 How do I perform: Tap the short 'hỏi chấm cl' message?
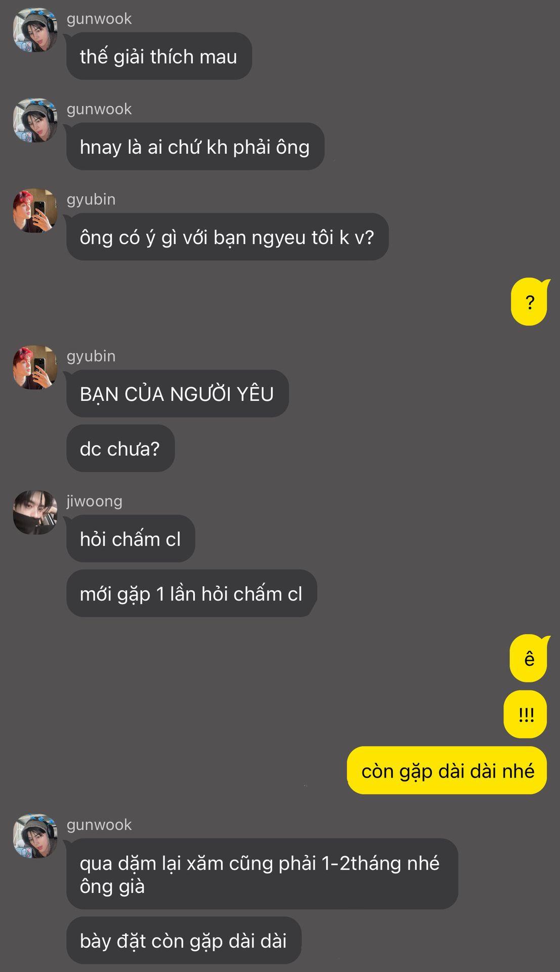tap(131, 539)
